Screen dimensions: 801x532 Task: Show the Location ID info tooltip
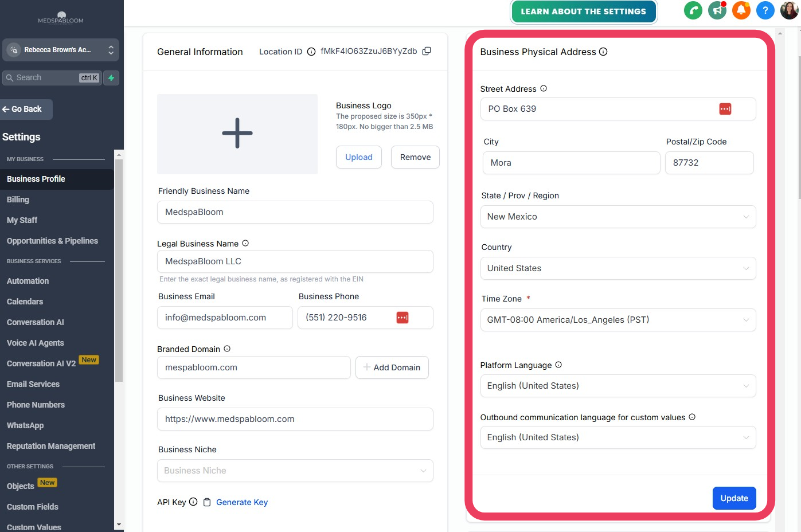coord(311,52)
